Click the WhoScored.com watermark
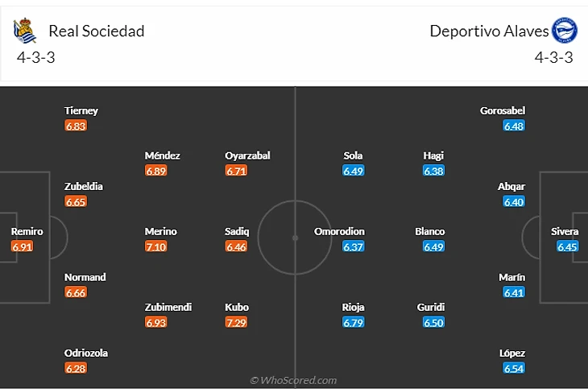 point(293,380)
